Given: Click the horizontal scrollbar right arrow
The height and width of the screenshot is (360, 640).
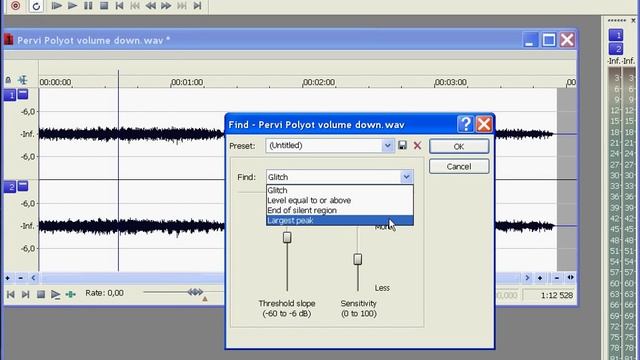Looking at the screenshot, I should (527, 278).
